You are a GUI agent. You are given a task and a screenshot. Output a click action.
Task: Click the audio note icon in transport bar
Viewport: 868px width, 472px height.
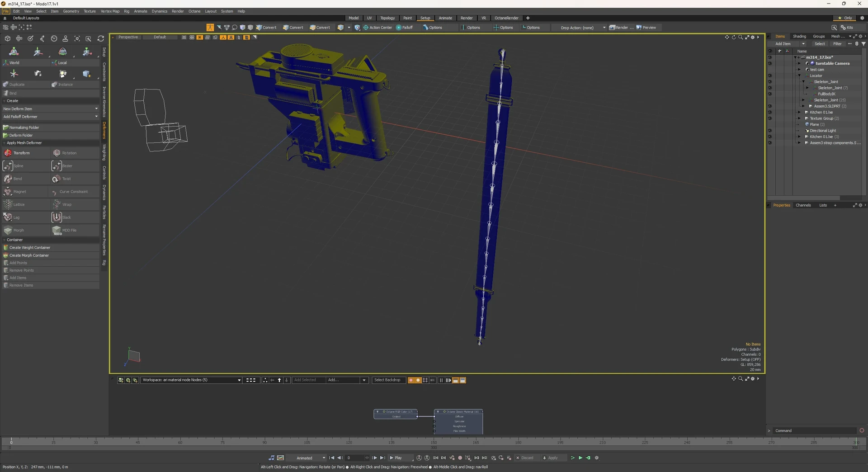coord(271,458)
